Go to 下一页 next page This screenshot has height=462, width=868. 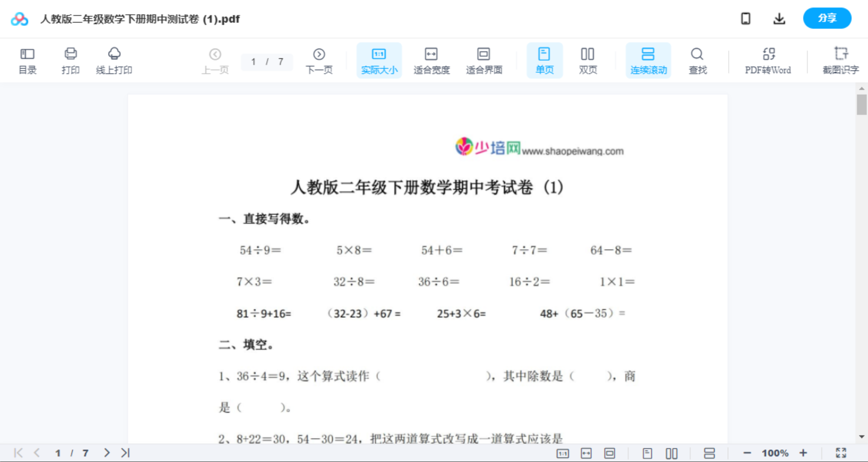[319, 60]
